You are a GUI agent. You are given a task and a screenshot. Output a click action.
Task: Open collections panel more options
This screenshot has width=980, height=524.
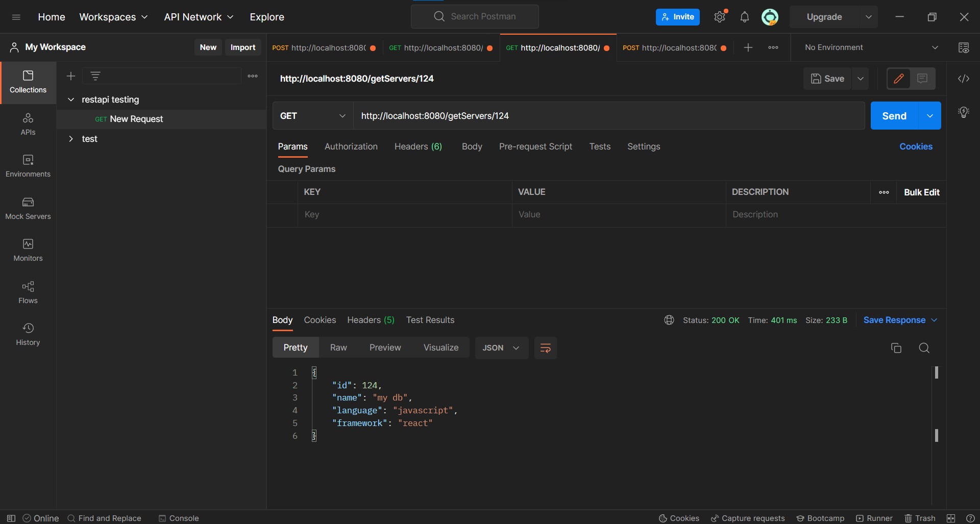tap(253, 76)
